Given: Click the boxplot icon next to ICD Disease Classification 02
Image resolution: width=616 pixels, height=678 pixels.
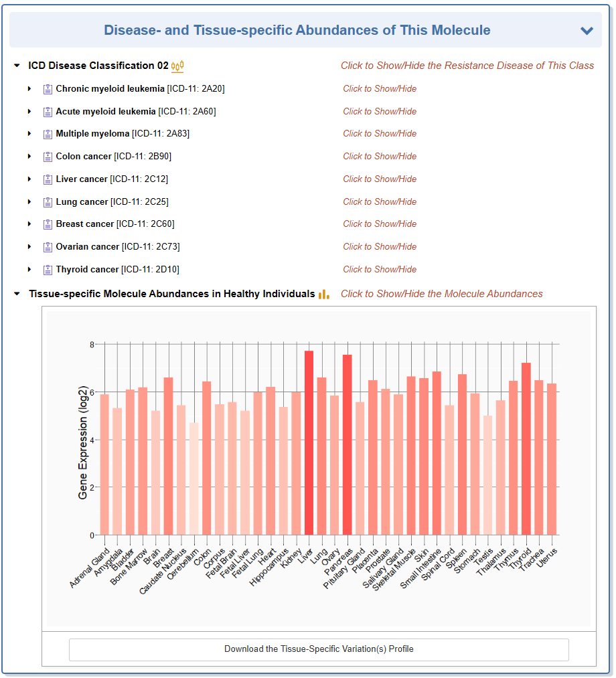Looking at the screenshot, I should (x=177, y=66).
